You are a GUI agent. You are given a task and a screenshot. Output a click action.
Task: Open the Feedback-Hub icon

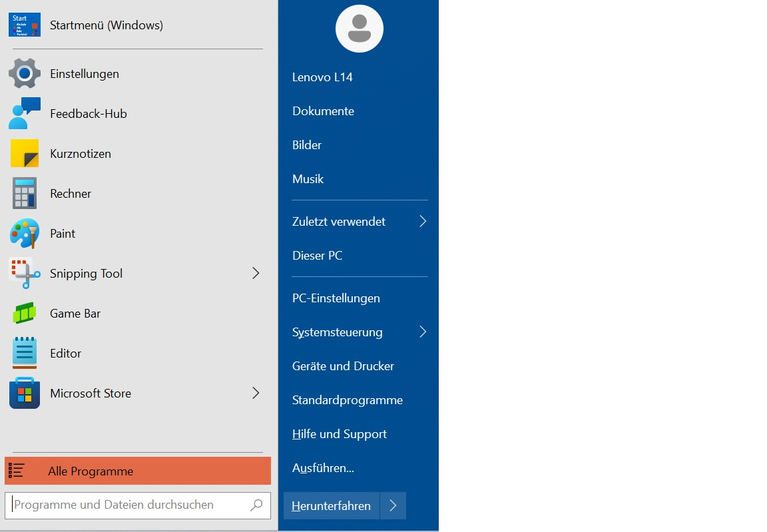point(25,113)
